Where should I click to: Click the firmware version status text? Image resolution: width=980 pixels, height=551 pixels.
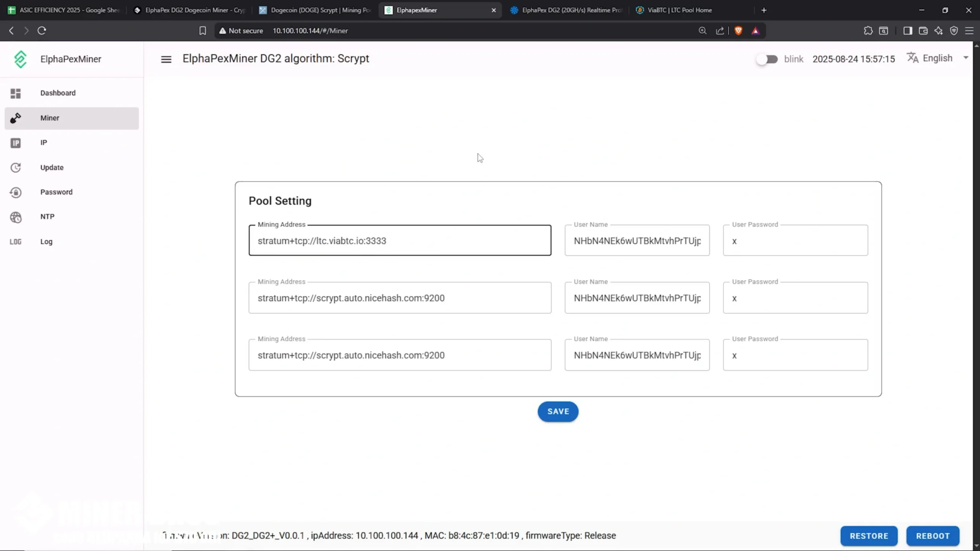click(x=389, y=536)
